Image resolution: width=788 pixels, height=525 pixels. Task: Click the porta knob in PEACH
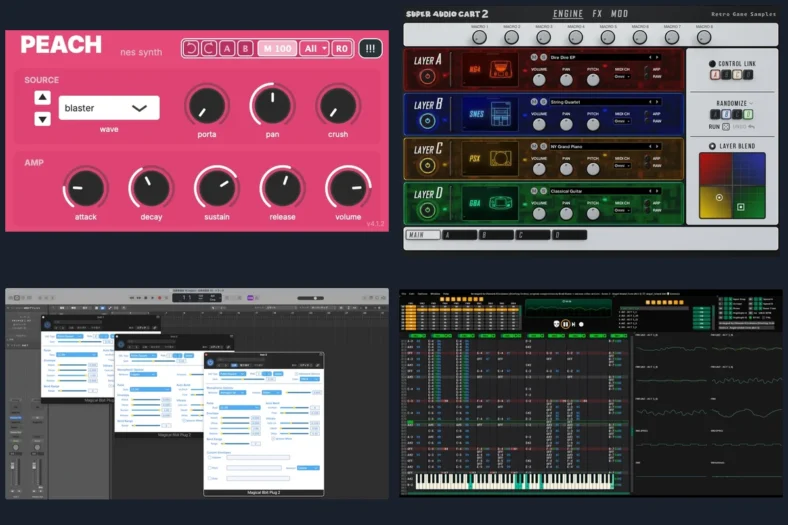click(207, 106)
